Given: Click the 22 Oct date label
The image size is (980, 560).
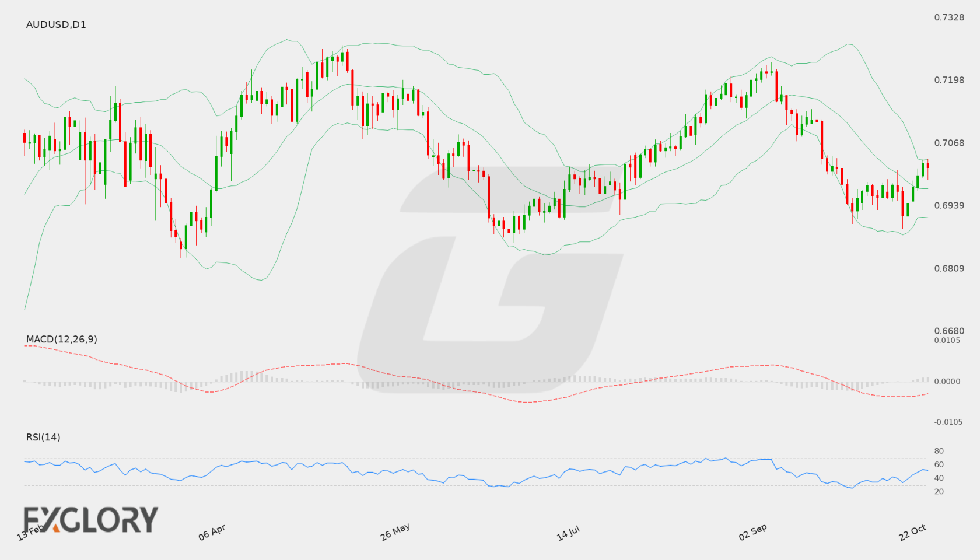Looking at the screenshot, I should (912, 532).
